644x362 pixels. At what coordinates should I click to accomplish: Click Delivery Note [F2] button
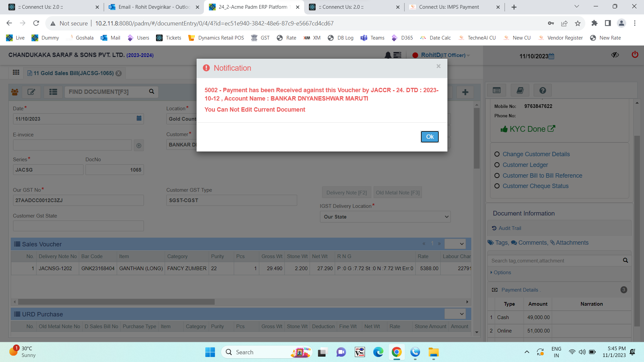point(346,193)
